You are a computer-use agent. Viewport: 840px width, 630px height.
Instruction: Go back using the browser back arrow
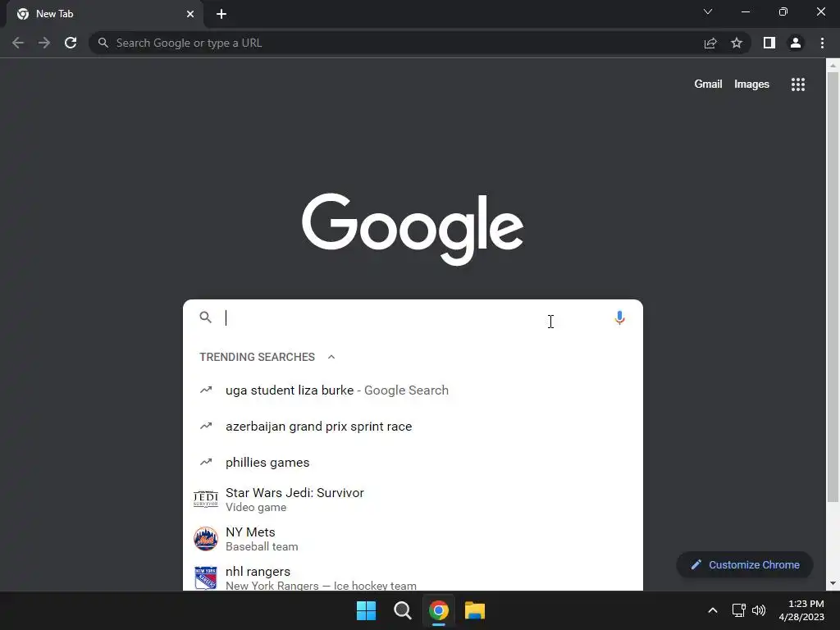[18, 43]
